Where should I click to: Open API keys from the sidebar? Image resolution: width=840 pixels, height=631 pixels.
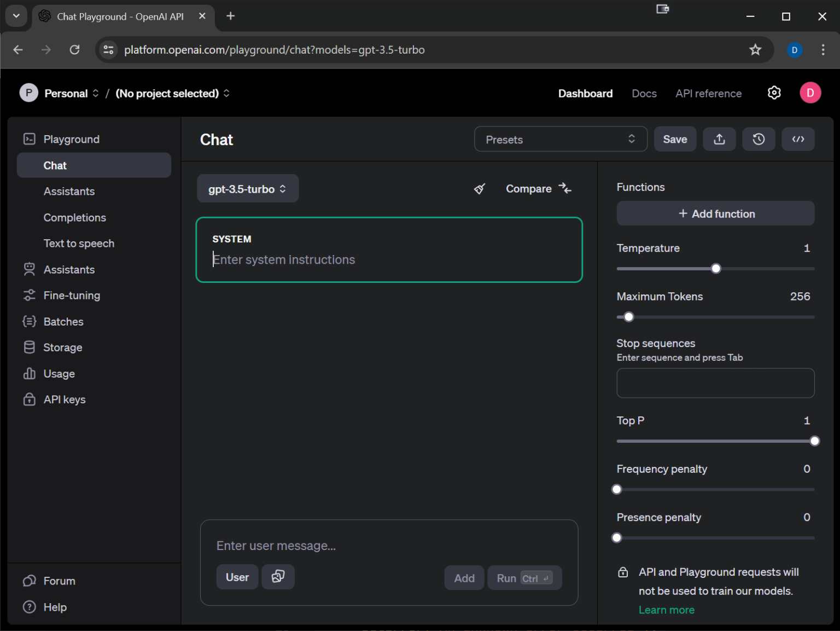click(x=65, y=400)
